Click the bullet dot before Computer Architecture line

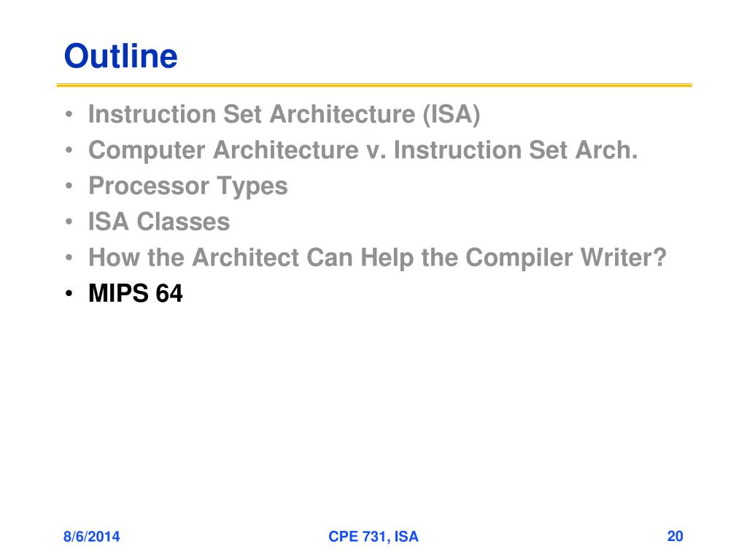69,150
